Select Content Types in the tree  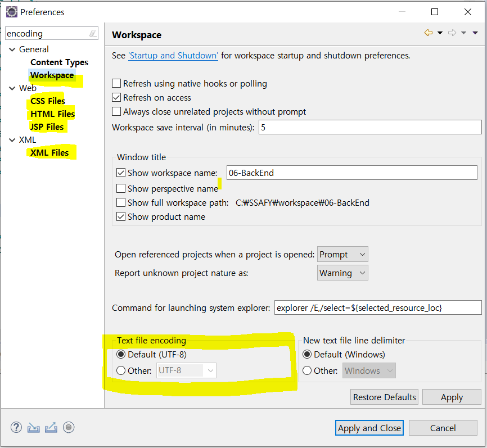coord(59,62)
